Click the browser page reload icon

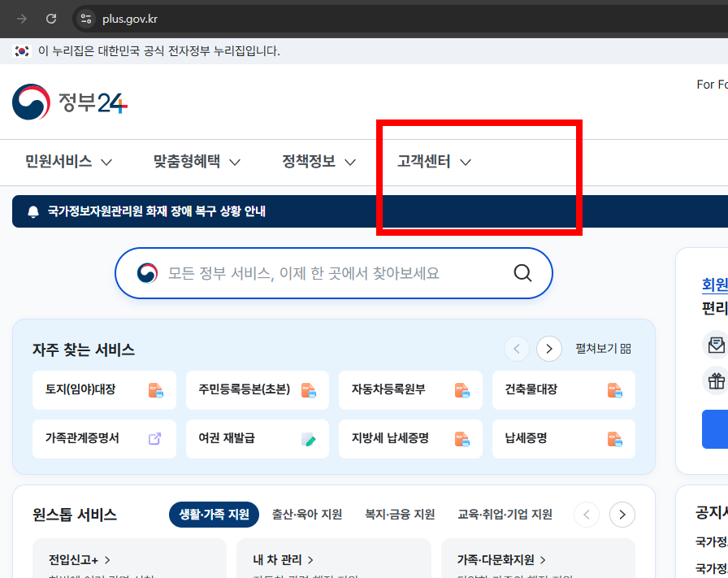[51, 19]
